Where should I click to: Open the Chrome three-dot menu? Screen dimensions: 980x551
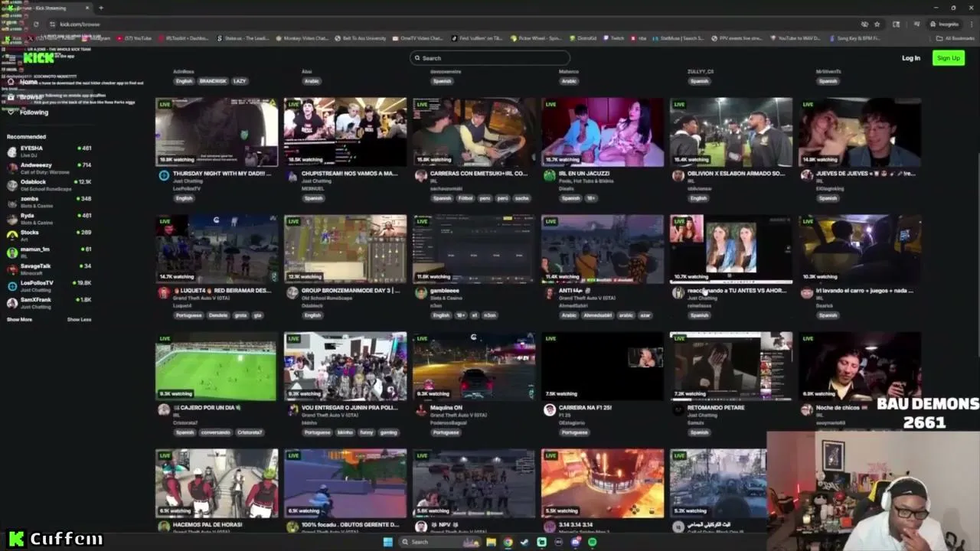(x=971, y=24)
